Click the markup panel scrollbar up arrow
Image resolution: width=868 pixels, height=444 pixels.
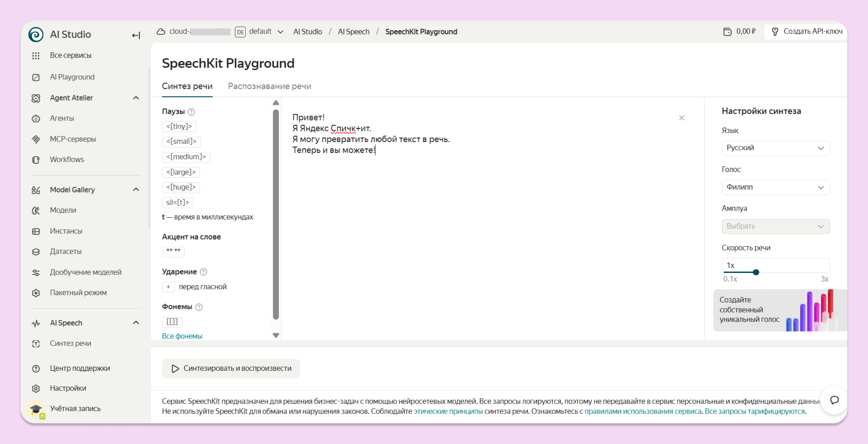[276, 102]
